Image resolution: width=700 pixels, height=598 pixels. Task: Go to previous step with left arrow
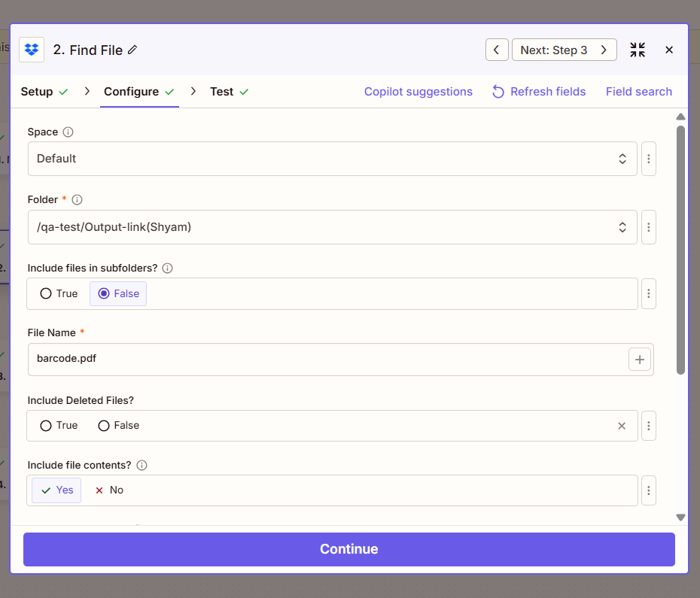(x=496, y=50)
